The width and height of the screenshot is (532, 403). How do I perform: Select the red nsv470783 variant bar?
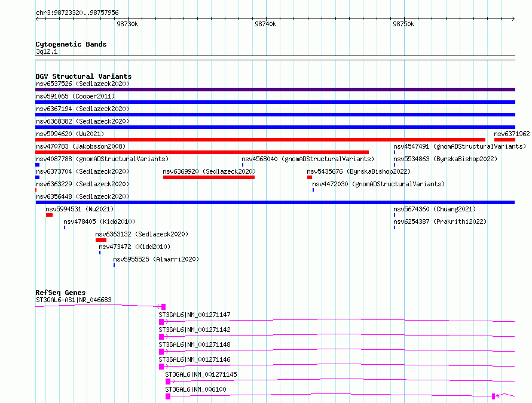pos(202,152)
